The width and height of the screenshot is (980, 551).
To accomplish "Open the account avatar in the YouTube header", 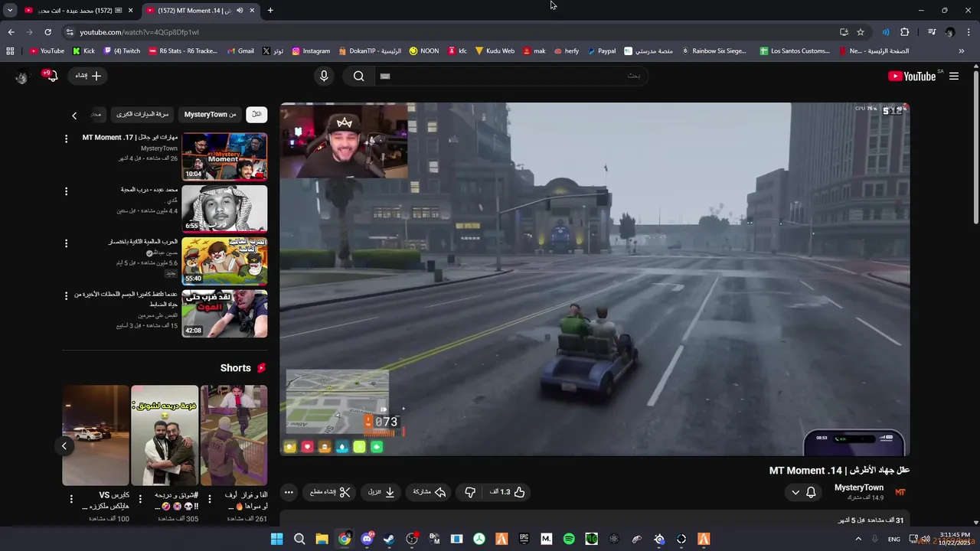I will coord(21,76).
